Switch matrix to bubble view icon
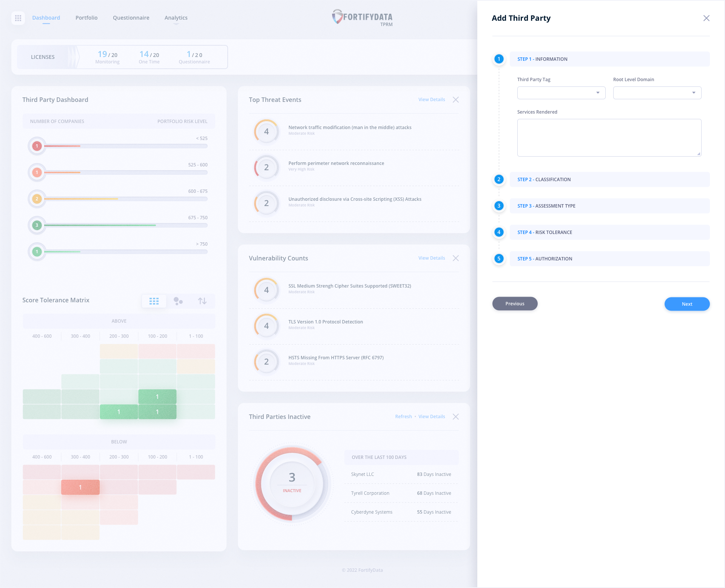Image resolution: width=725 pixels, height=588 pixels. tap(178, 301)
